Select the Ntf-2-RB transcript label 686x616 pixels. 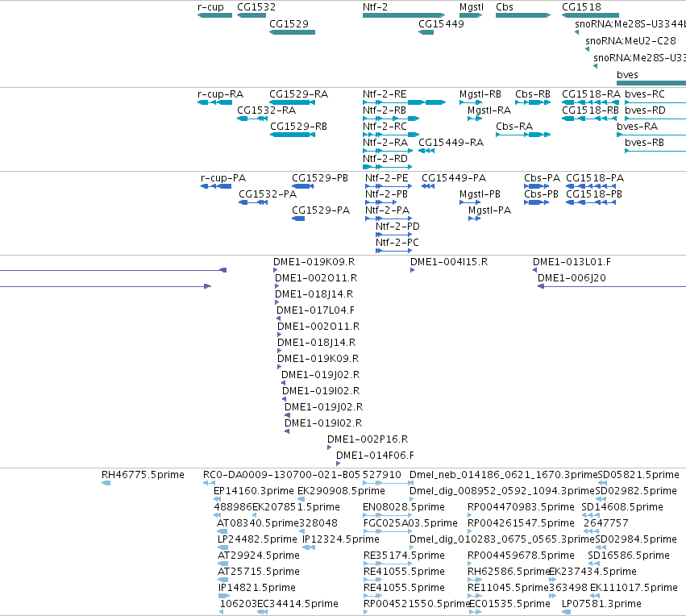pos(385,110)
